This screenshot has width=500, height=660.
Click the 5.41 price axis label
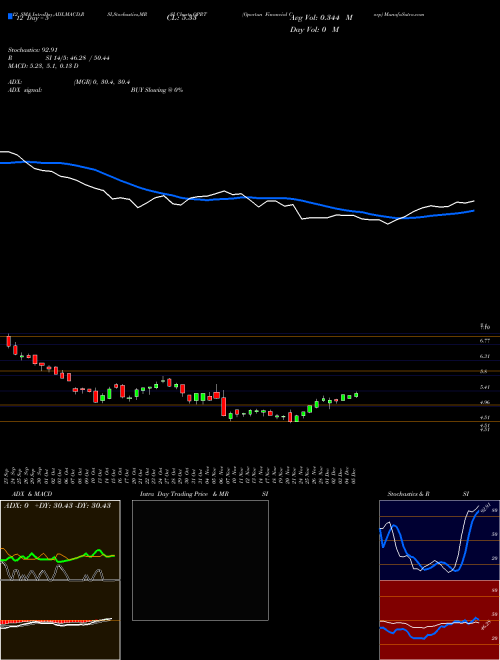(x=484, y=387)
